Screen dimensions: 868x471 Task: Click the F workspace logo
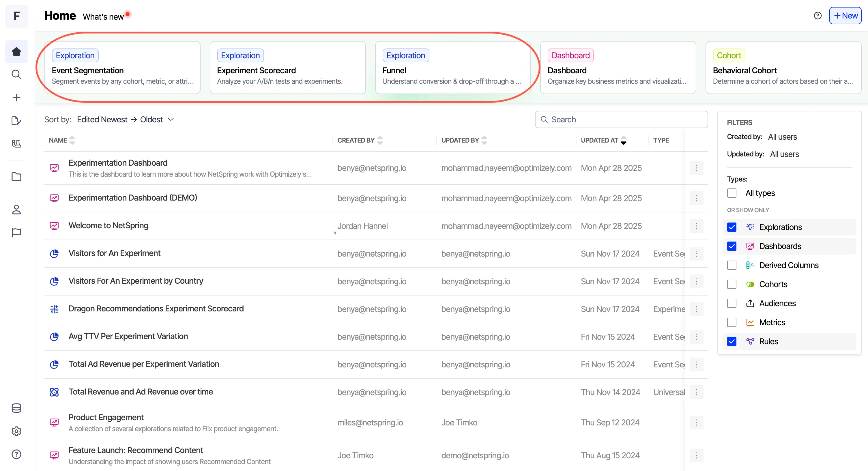16,16
